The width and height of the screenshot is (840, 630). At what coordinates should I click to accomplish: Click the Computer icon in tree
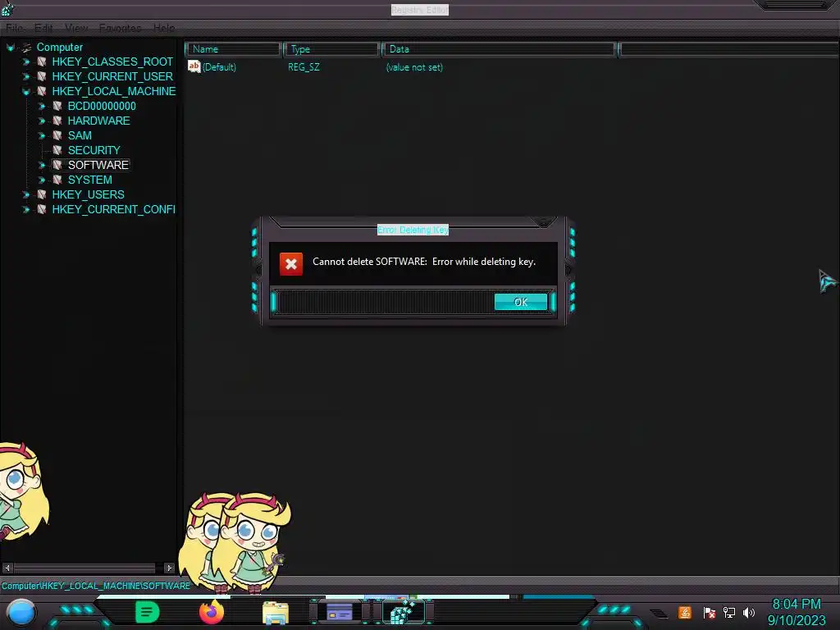coord(26,48)
